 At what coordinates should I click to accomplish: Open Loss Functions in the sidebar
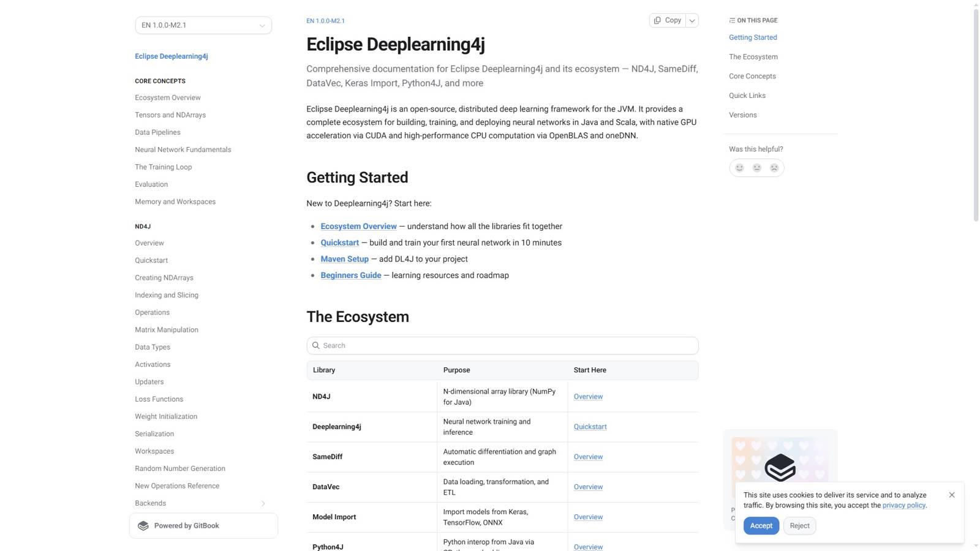point(159,399)
